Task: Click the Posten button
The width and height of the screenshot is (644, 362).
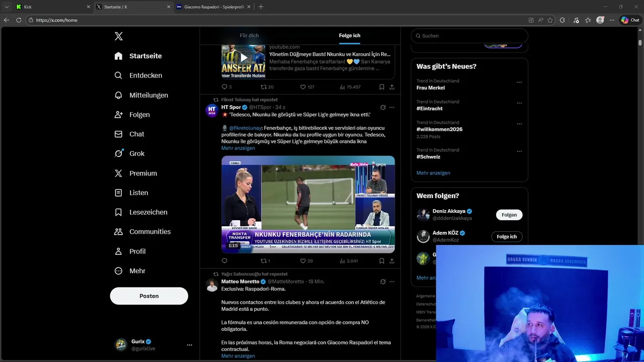Action: [x=149, y=296]
